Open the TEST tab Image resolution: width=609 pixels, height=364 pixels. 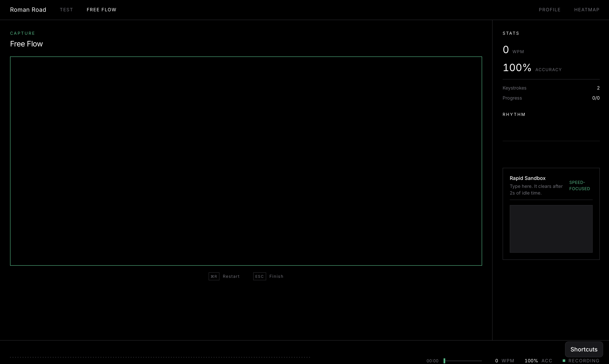pyautogui.click(x=66, y=10)
